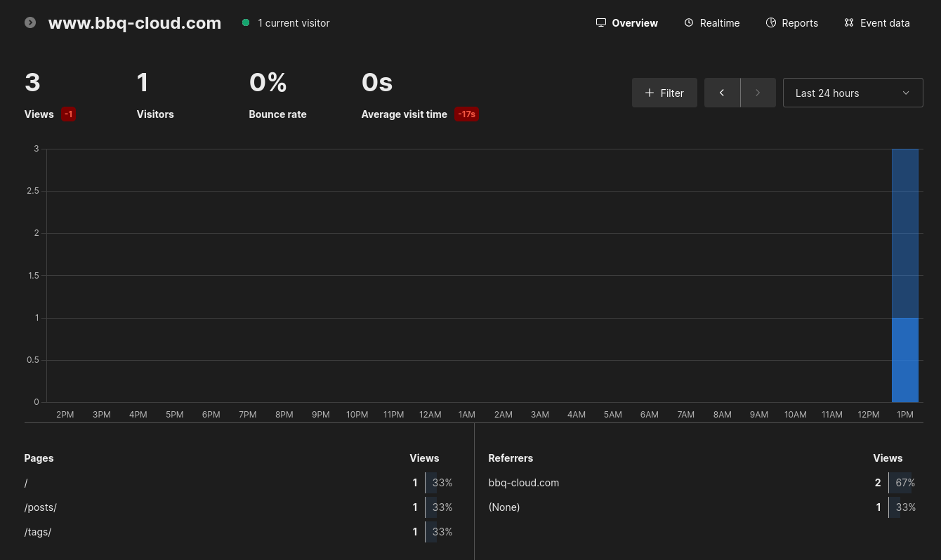Viewport: 941px width, 560px height.
Task: Select the /tags/ page row
Action: point(239,532)
